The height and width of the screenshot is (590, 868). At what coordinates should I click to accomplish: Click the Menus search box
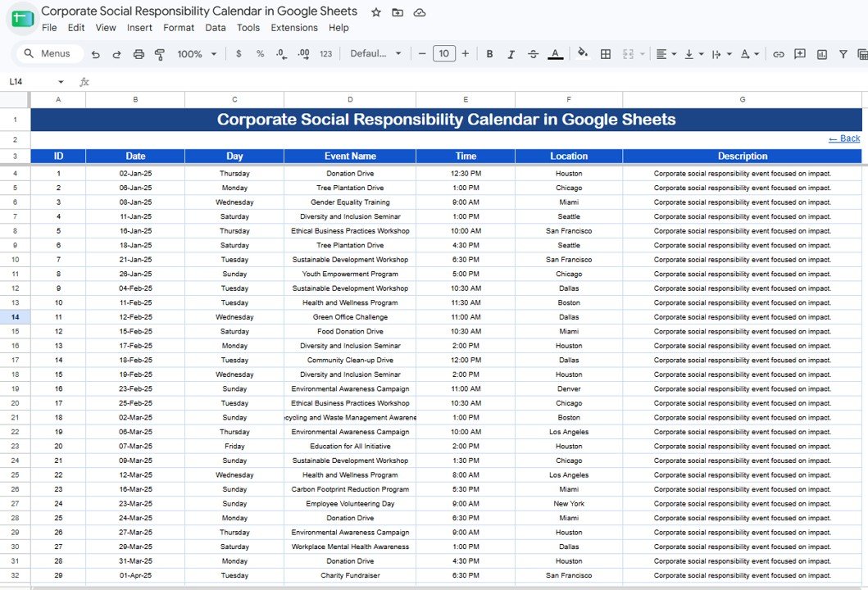pos(50,53)
